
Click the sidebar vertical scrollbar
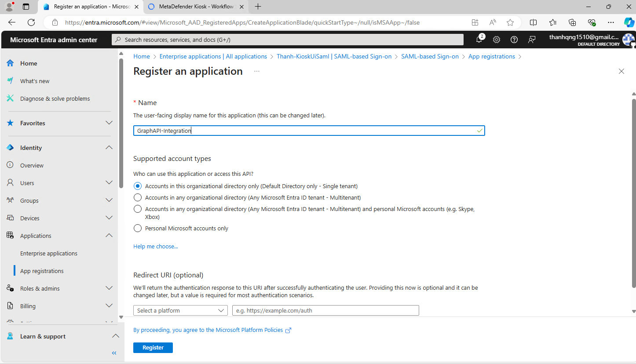[121, 123]
